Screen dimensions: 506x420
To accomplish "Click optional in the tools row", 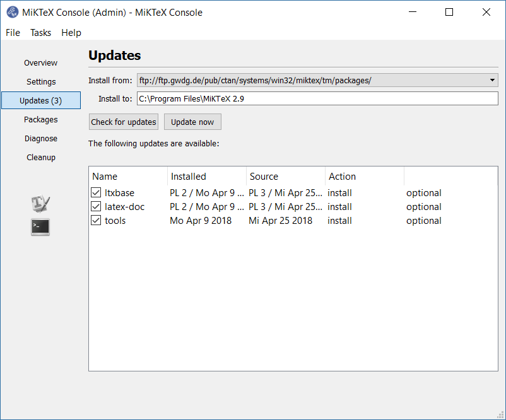I will tap(424, 221).
